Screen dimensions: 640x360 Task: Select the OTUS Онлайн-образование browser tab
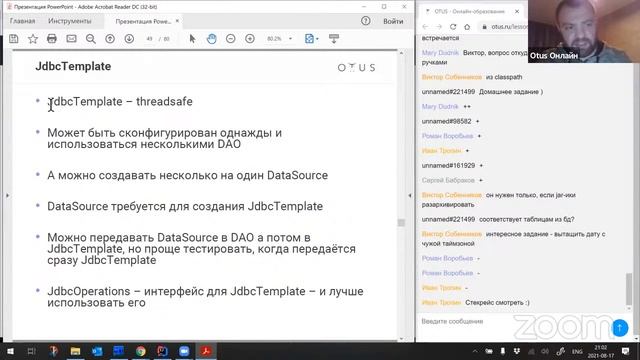pyautogui.click(x=469, y=11)
